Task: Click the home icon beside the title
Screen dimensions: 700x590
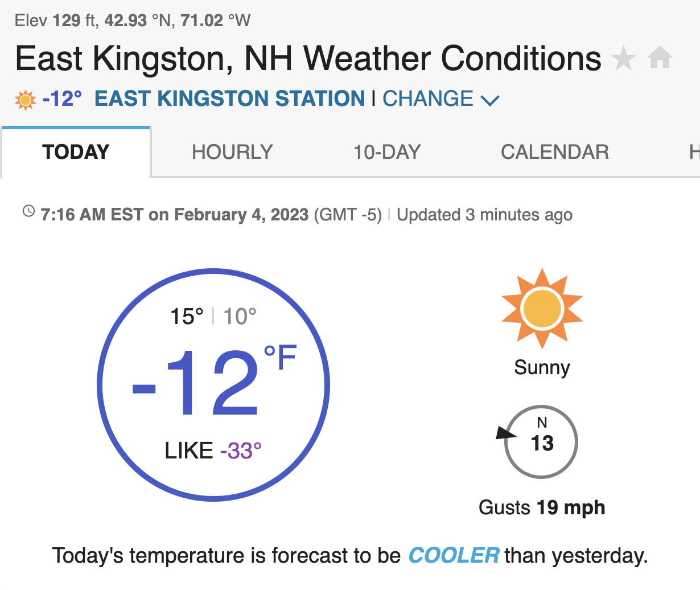Action: tap(660, 58)
